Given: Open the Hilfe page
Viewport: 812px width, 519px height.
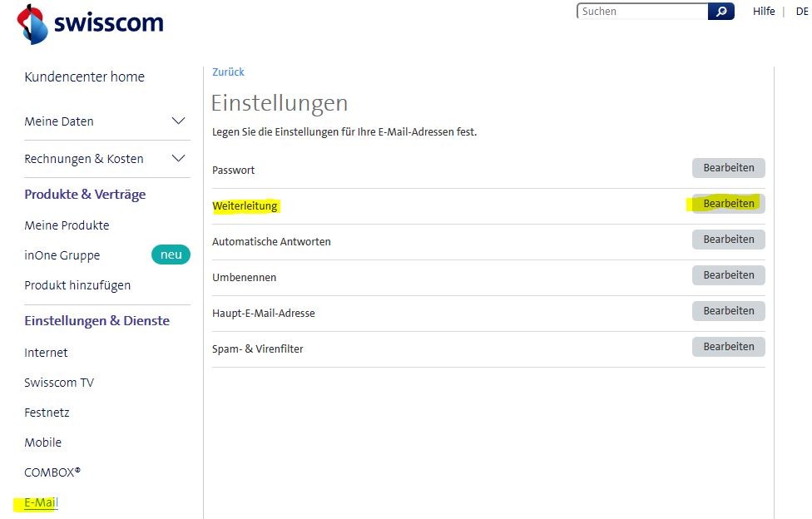Looking at the screenshot, I should pos(764,11).
